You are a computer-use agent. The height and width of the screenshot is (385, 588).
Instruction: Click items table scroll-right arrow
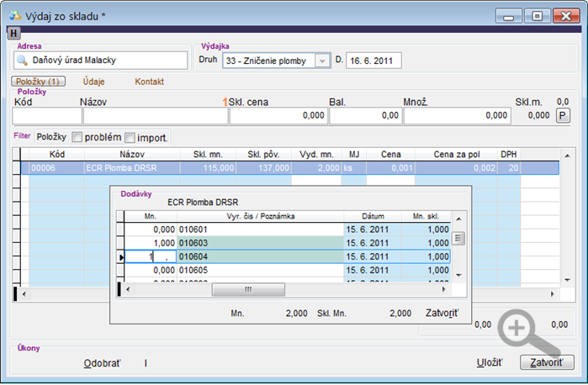(553, 294)
